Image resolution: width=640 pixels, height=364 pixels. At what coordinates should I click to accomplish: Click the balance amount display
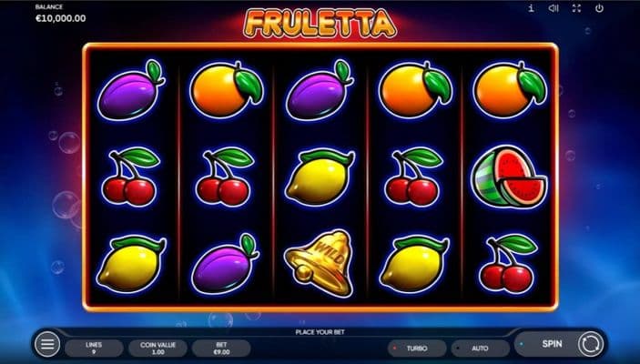60,18
